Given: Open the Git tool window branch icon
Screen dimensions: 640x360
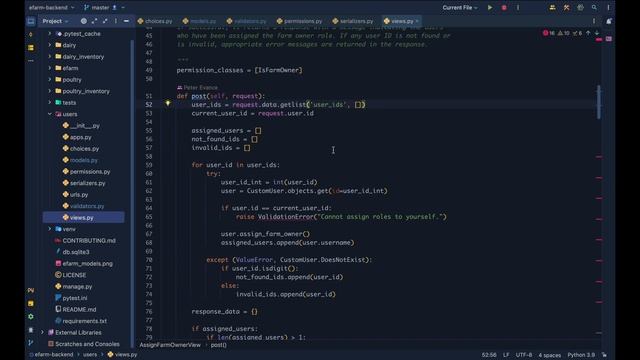Looking at the screenshot, I should 31,343.
